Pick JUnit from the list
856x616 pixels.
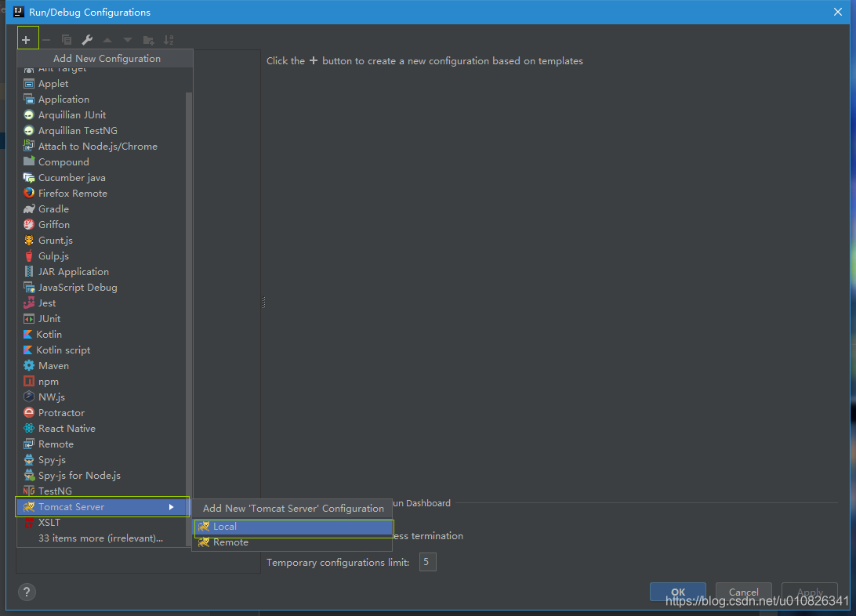(x=102, y=319)
